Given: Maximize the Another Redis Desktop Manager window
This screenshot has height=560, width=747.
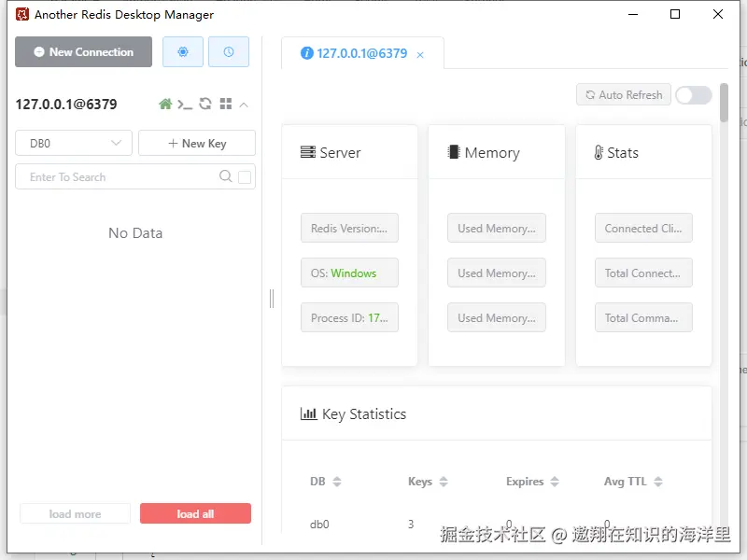Looking at the screenshot, I should [675, 14].
